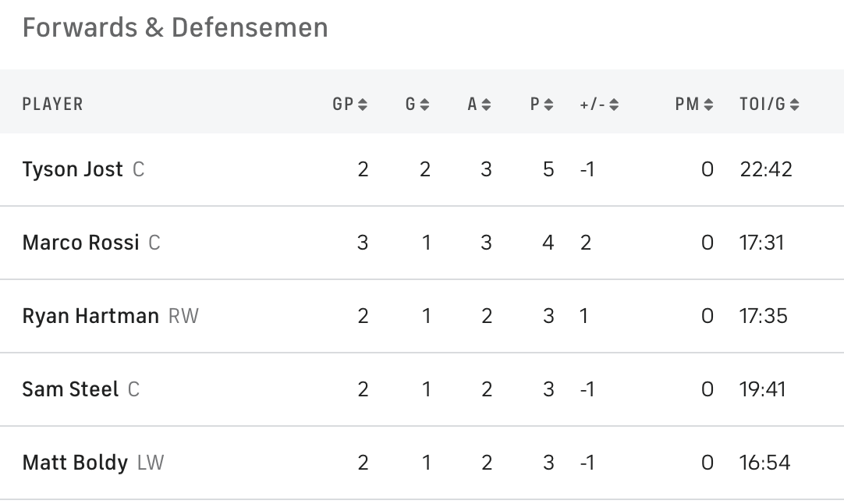Screen dimensions: 844x504
Task: Click Marco Rossi's 4 points value
Action: (x=548, y=243)
